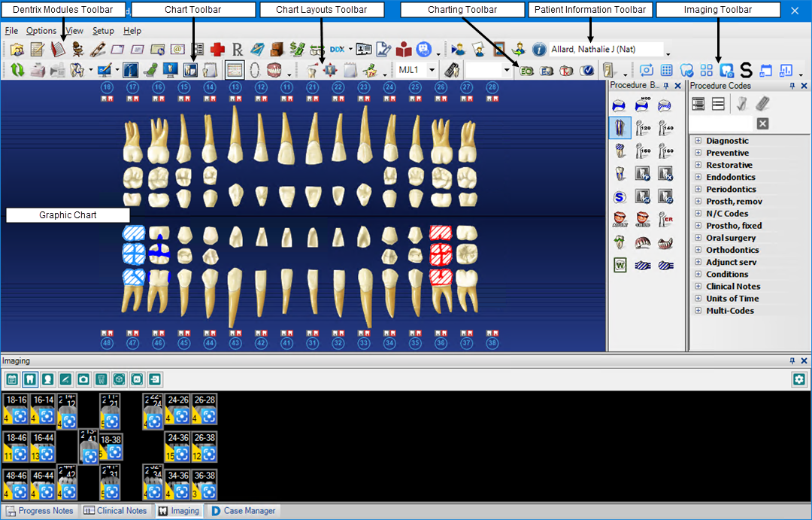Screen dimensions: 812x520
Task: Open the Setup menu
Action: click(103, 31)
